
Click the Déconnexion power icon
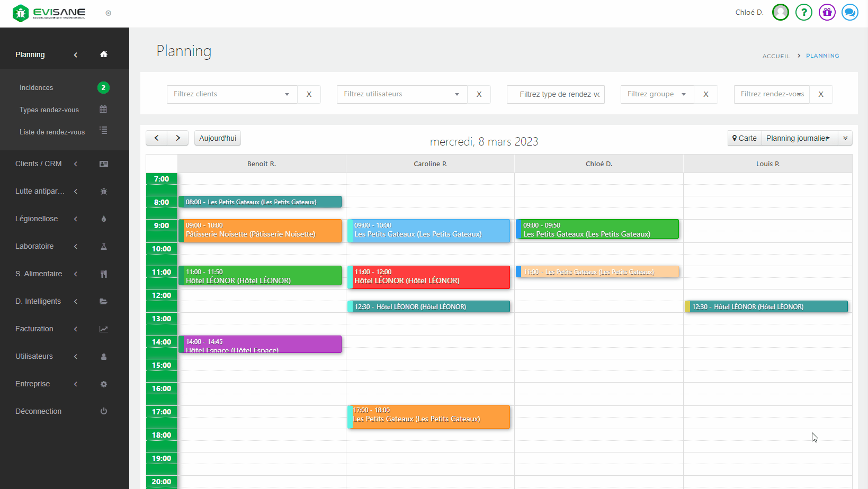104,411
